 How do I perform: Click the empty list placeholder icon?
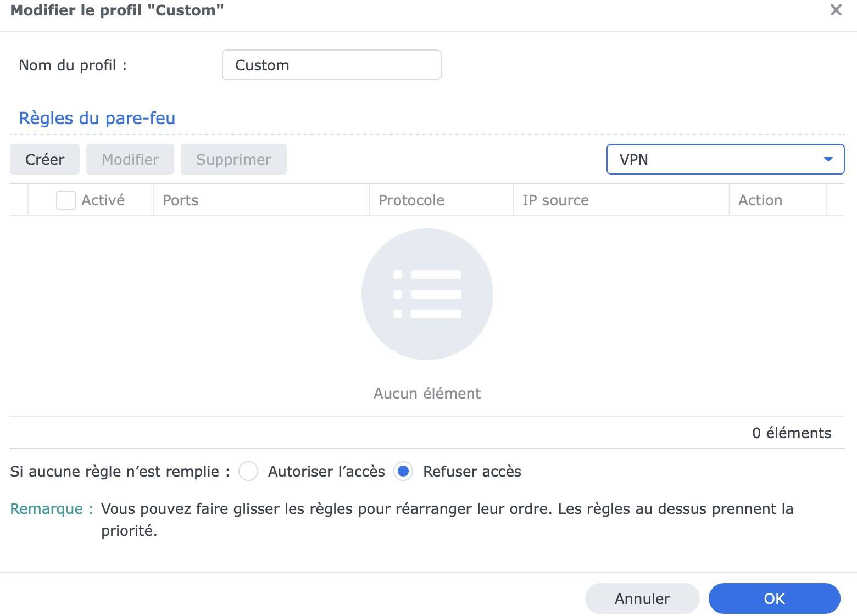(x=427, y=294)
